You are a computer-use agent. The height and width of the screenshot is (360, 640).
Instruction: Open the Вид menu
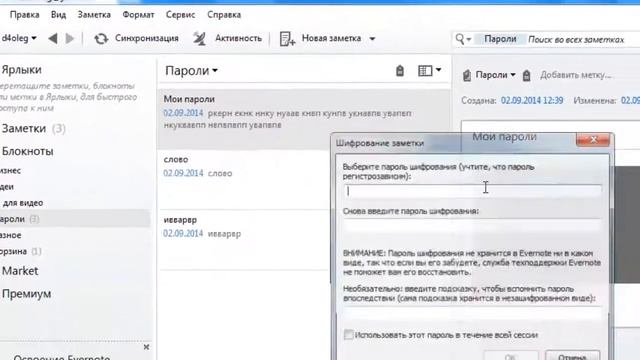(x=58, y=15)
